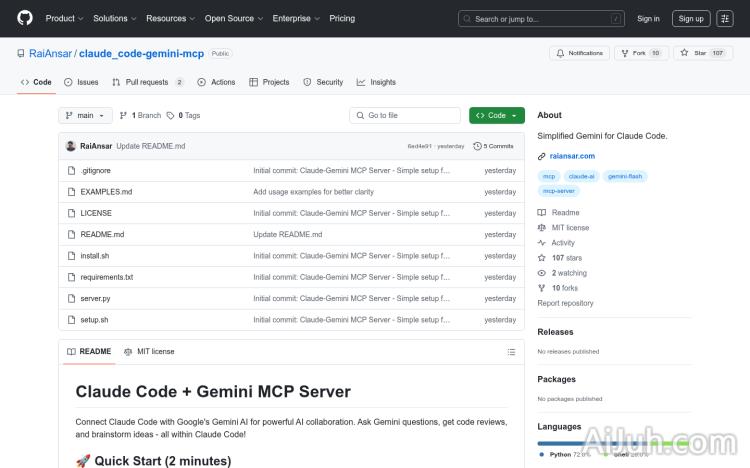
Task: Click the Activity pulse icon in About
Action: [542, 243]
